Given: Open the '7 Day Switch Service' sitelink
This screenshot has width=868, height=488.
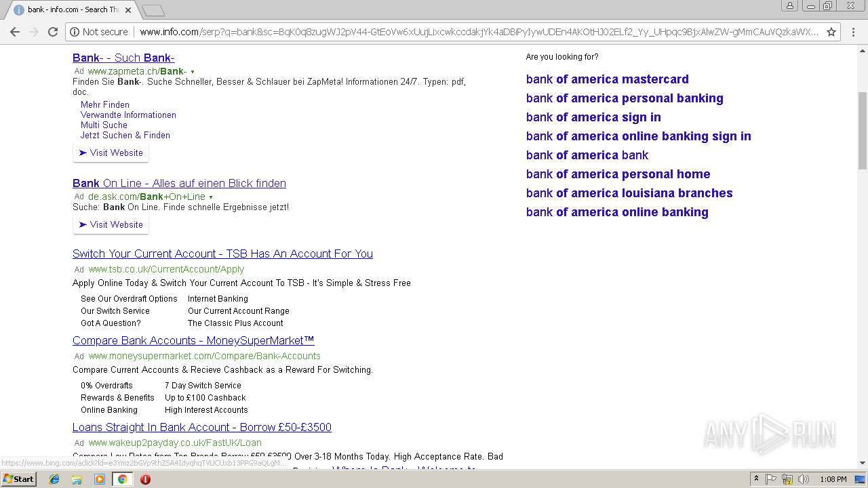Looking at the screenshot, I should point(203,386).
